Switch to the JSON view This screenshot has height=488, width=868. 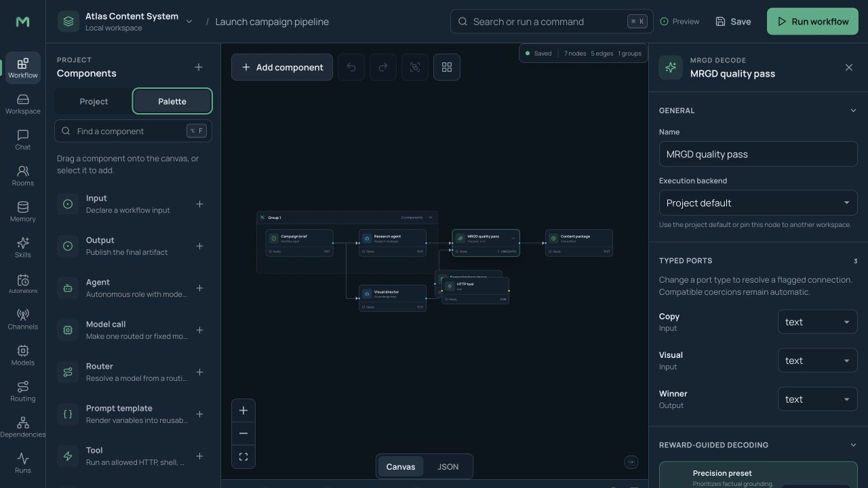point(448,466)
